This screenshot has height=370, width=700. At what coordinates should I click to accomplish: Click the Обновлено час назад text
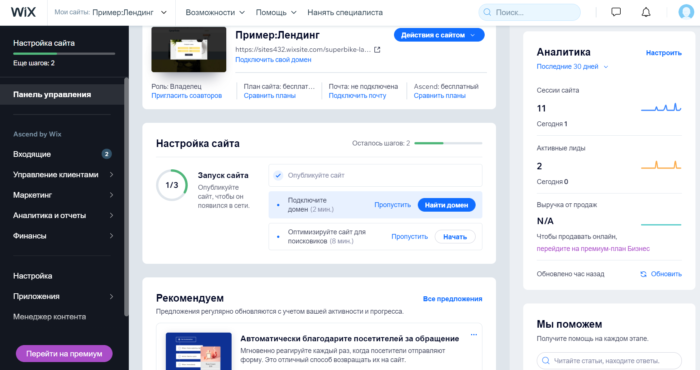[x=570, y=274]
